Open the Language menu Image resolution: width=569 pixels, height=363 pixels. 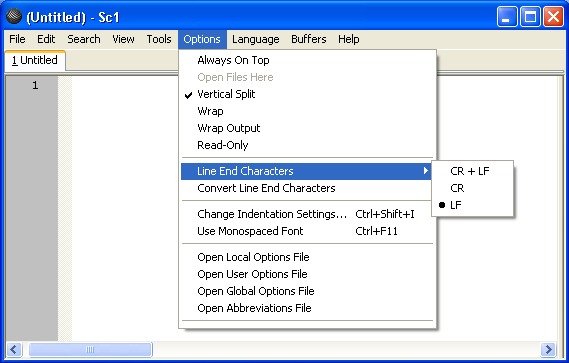tap(256, 39)
